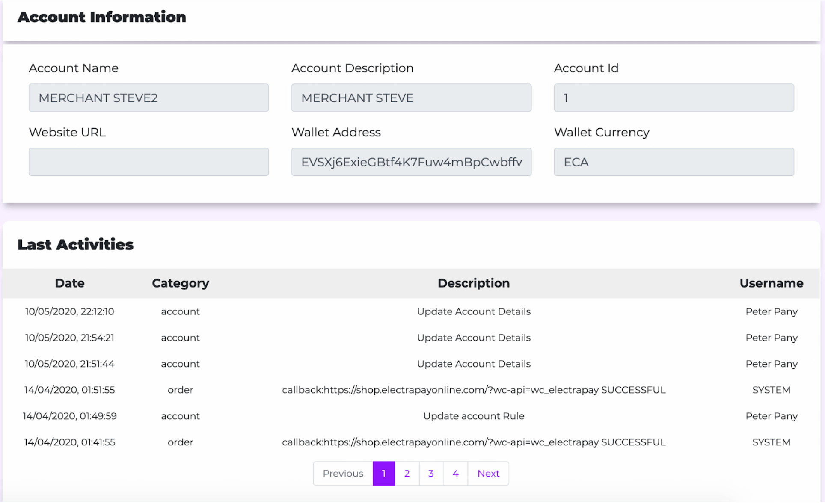Viewport: 825px width, 504px height.
Task: Open page 4 of activities
Action: pyautogui.click(x=455, y=473)
